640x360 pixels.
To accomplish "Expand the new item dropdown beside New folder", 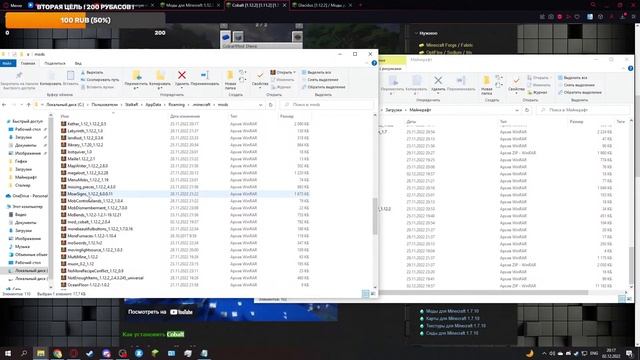I will click(242, 73).
